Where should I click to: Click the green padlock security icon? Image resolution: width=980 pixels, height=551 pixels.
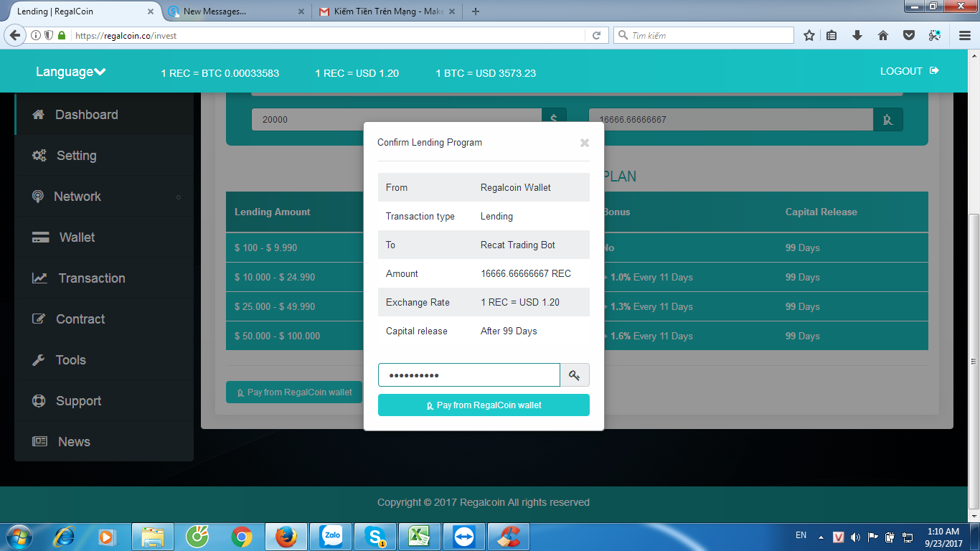(x=62, y=35)
